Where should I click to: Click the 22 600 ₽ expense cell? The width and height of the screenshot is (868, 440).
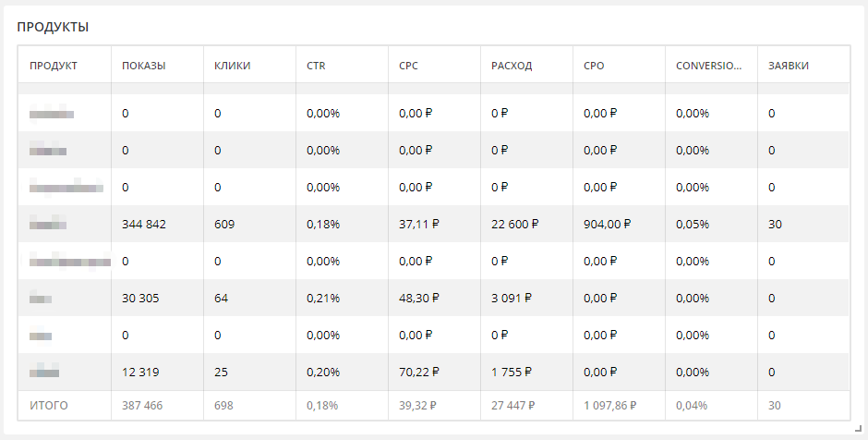(514, 224)
